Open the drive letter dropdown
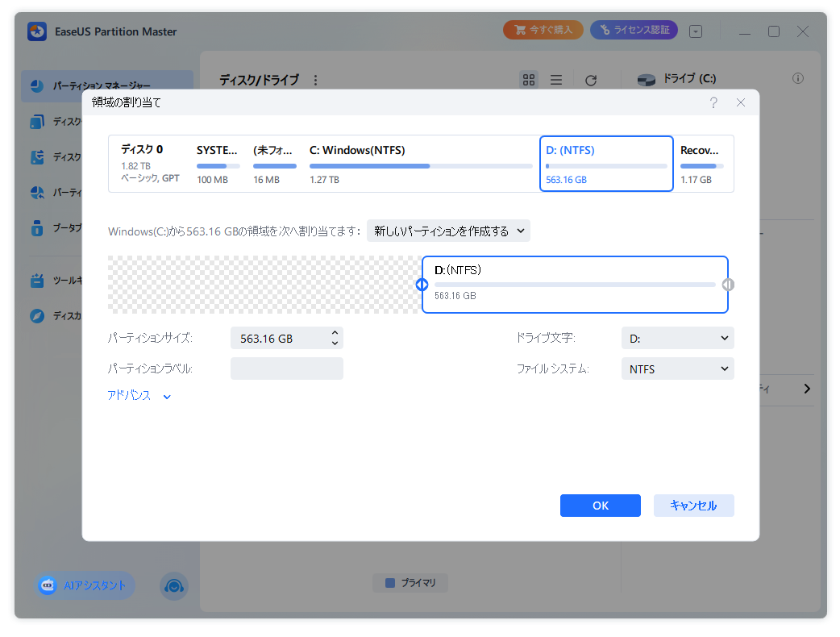Image resolution: width=840 pixels, height=637 pixels. tap(678, 339)
